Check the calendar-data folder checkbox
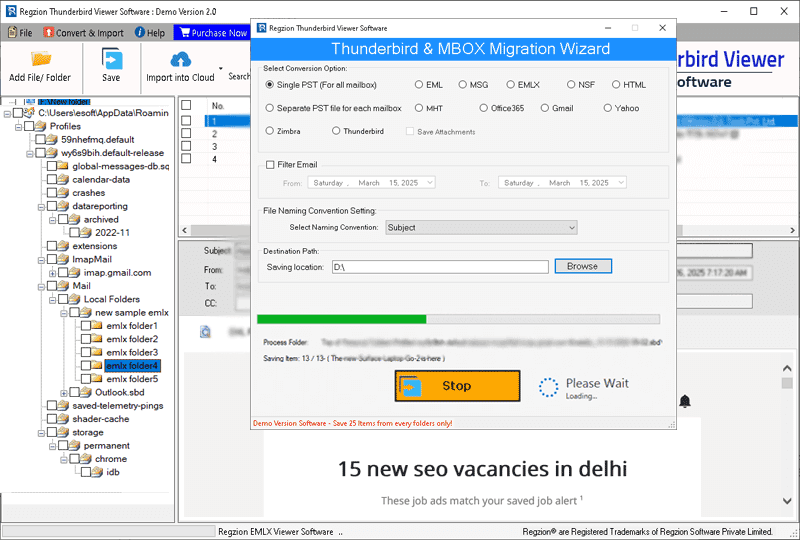This screenshot has height=540, width=800. pos(52,179)
